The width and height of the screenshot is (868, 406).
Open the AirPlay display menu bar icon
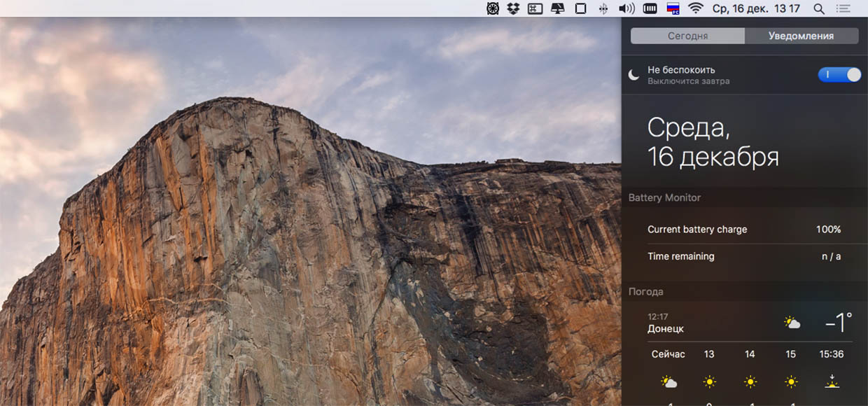558,8
